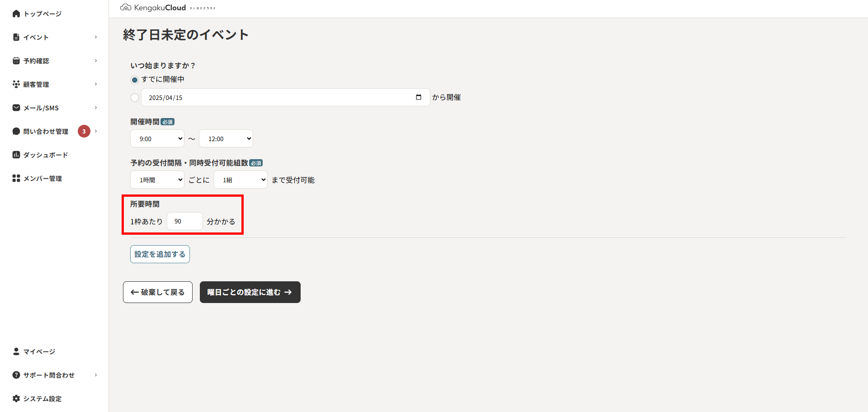Viewport: 868px width, 412px height.
Task: Click the 設定を追加する button
Action: (160, 254)
